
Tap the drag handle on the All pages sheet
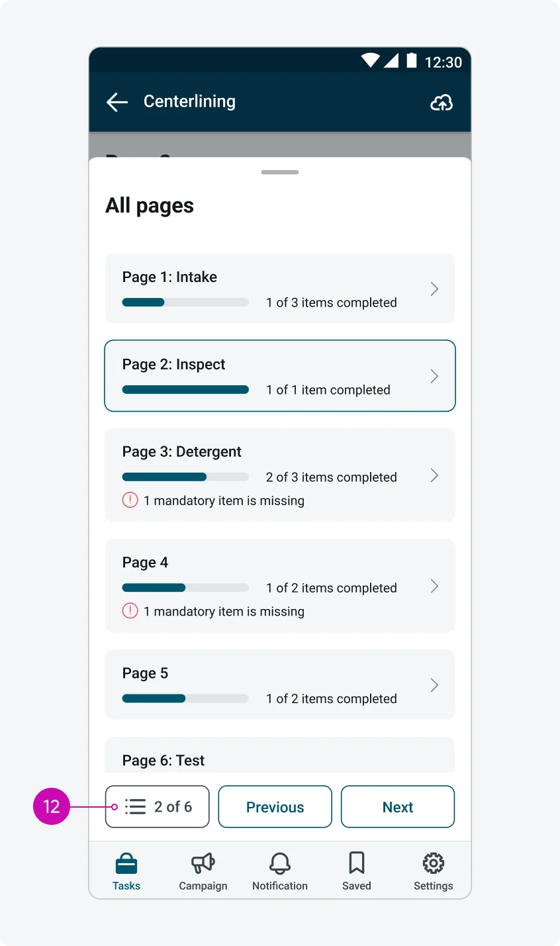click(279, 171)
